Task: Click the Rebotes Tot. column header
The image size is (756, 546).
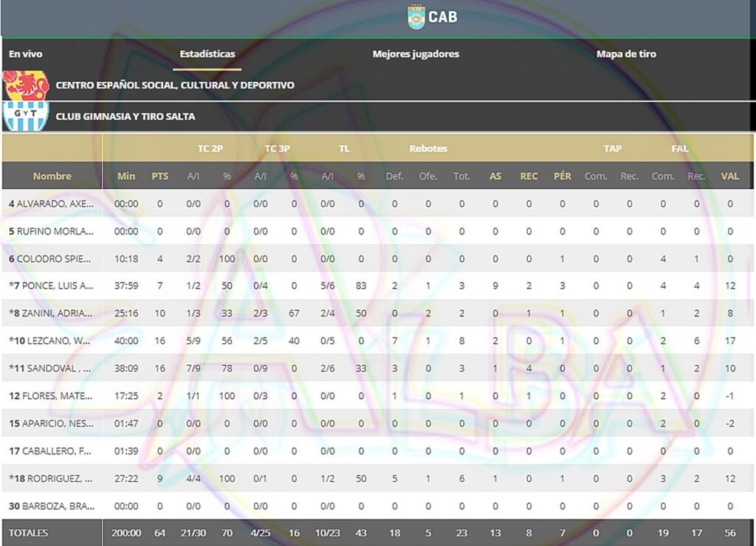Action: [461, 176]
